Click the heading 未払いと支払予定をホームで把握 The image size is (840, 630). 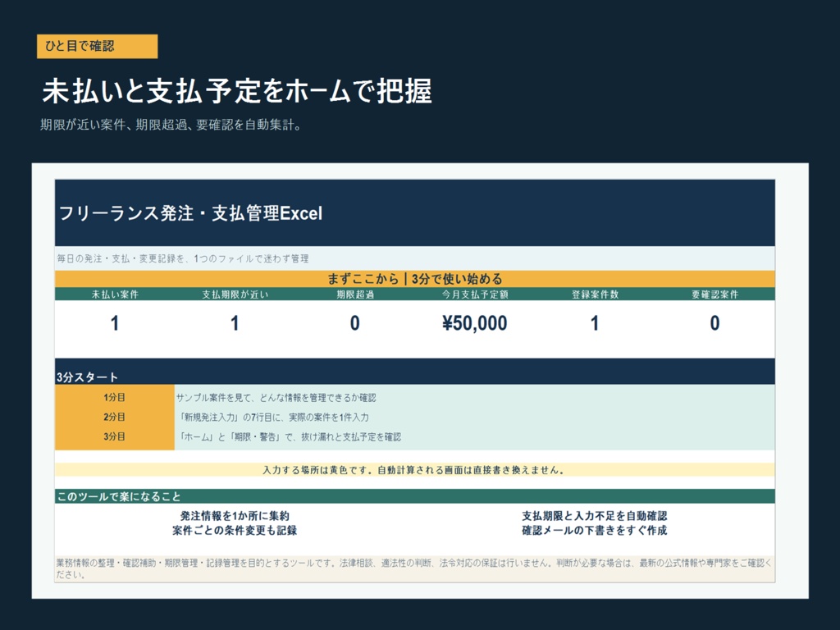click(x=237, y=90)
